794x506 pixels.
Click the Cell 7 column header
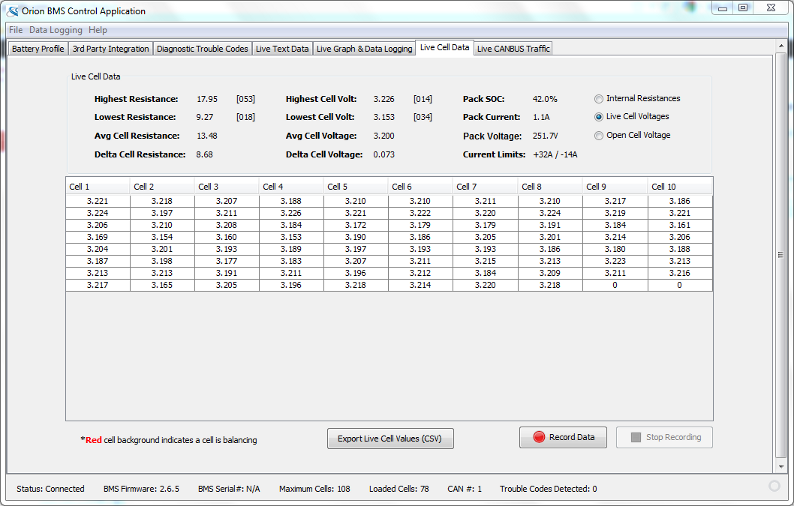(x=485, y=186)
